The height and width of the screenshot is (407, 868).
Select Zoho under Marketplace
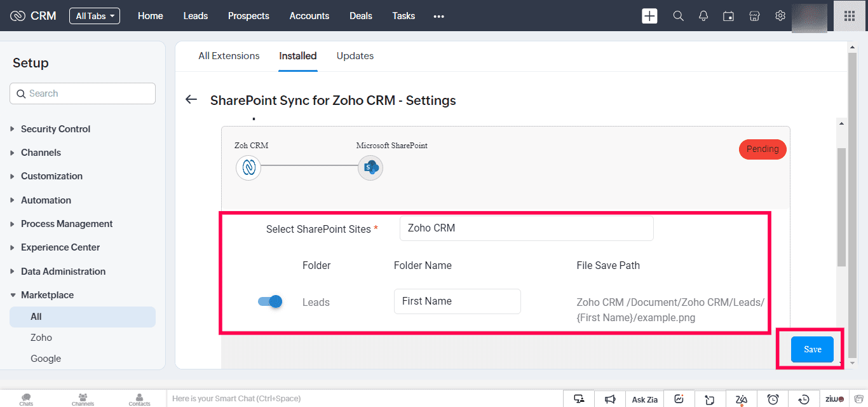coord(41,338)
